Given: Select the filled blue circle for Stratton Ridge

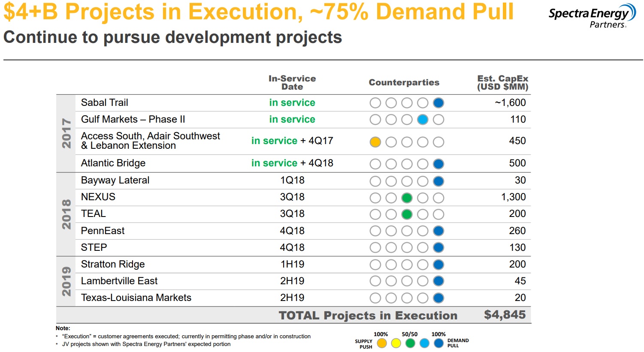Looking at the screenshot, I should [438, 265].
